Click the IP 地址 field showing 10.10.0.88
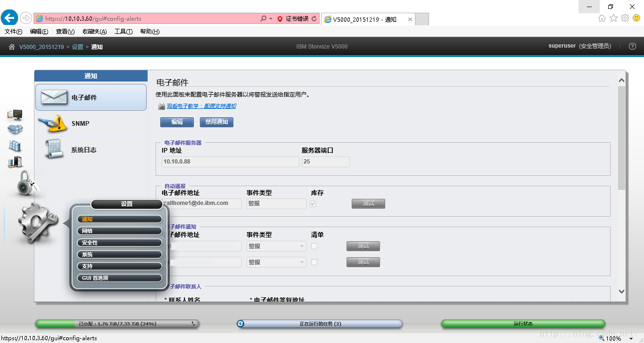The width and height of the screenshot is (644, 343). pyautogui.click(x=230, y=162)
